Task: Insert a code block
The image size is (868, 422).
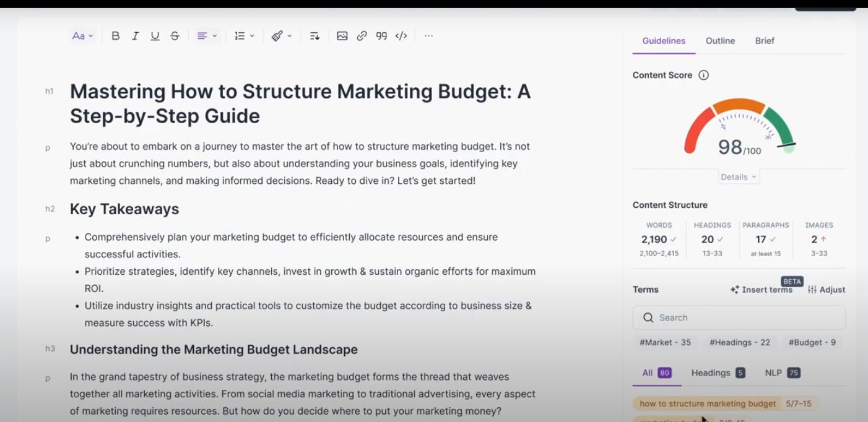Action: tap(401, 36)
